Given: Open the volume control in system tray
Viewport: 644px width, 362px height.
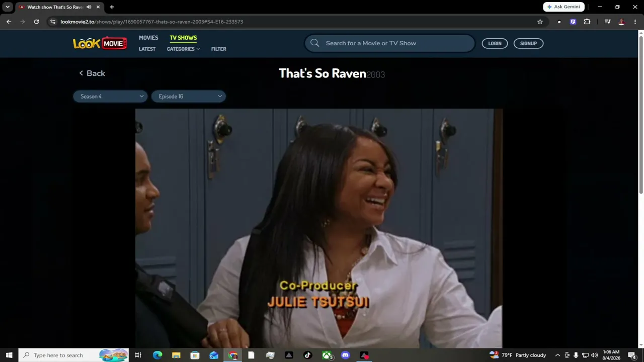Looking at the screenshot, I should [594, 355].
